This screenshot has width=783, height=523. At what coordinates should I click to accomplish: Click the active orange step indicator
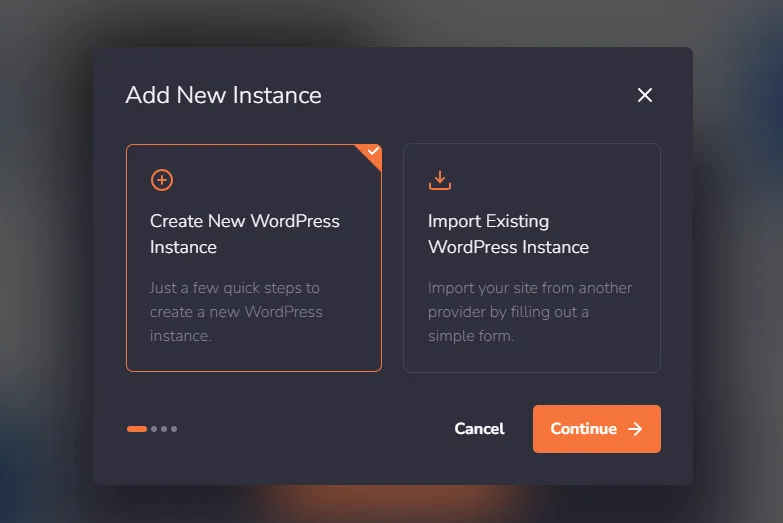pos(137,429)
